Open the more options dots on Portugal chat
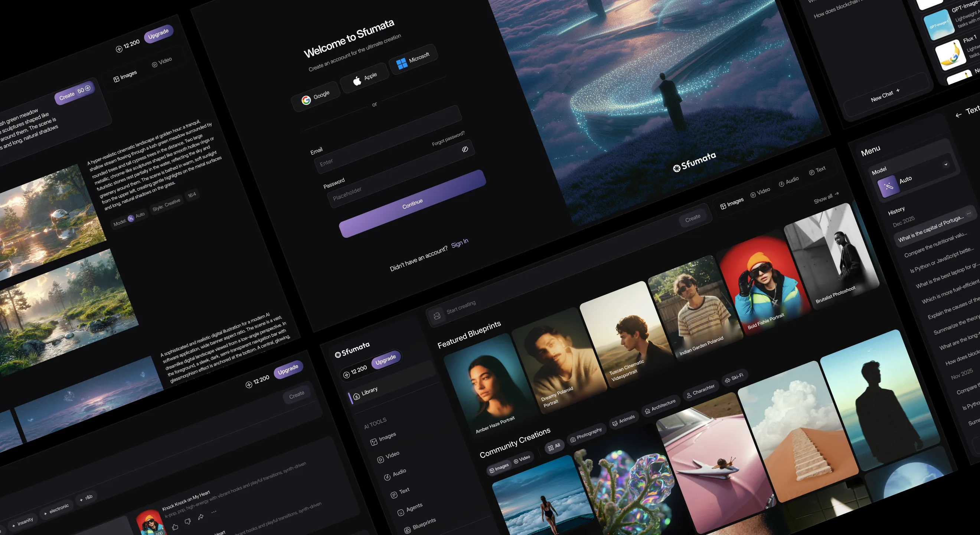 coord(969,213)
